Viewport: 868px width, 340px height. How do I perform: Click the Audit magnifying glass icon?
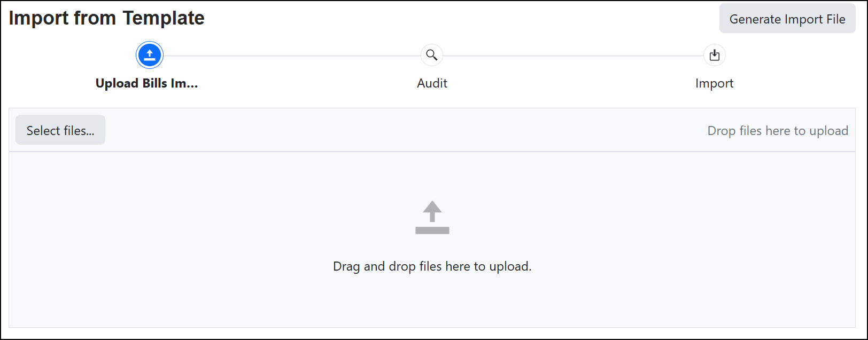click(x=432, y=55)
